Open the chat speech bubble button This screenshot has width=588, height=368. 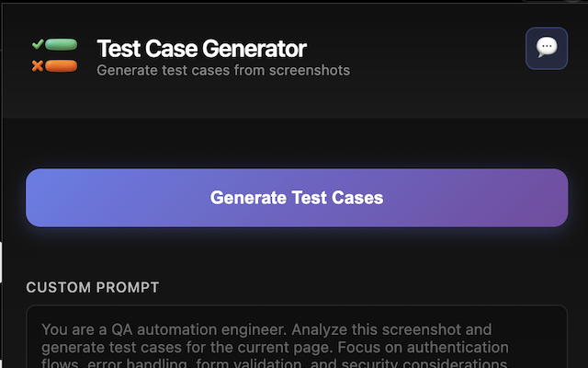(x=547, y=48)
